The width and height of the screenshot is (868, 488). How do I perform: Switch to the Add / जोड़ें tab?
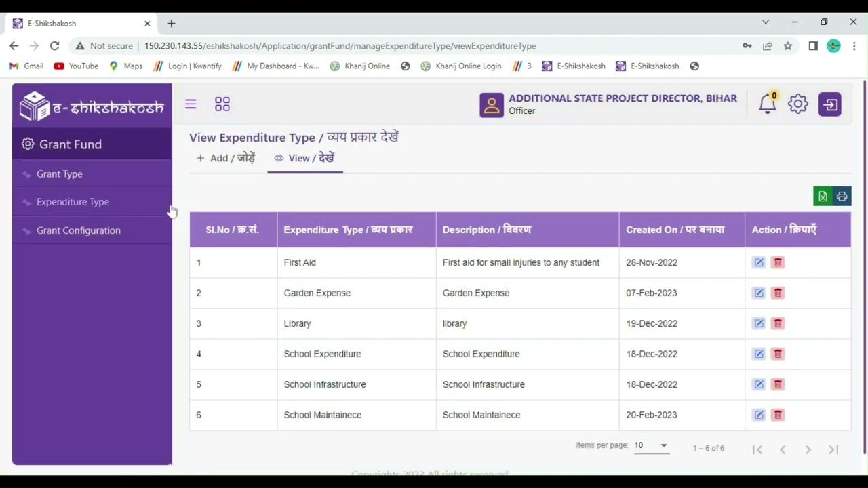point(226,158)
